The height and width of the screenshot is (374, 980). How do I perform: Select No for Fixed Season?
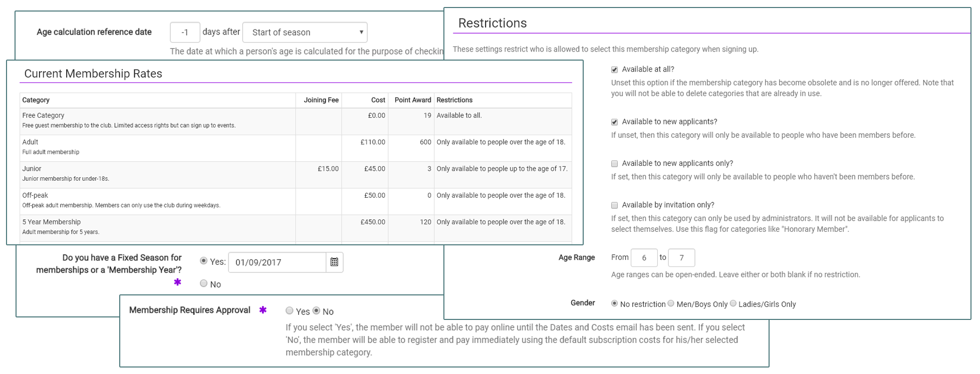pyautogui.click(x=203, y=283)
